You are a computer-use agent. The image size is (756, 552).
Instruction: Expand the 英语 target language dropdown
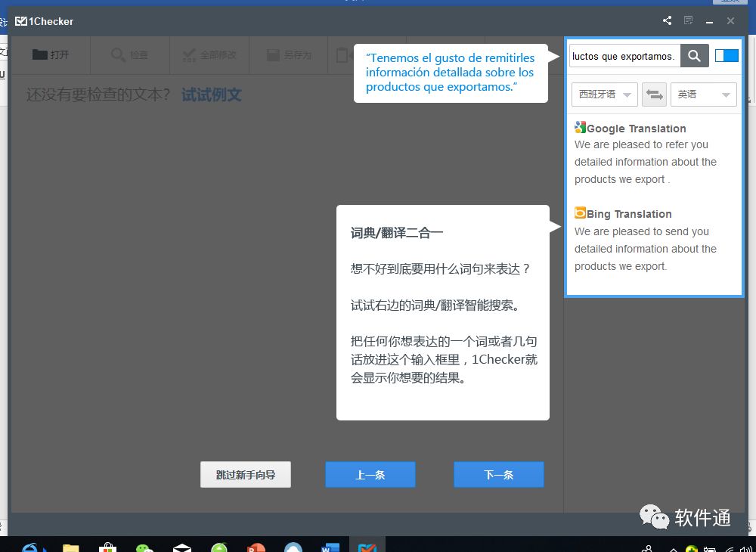click(703, 95)
